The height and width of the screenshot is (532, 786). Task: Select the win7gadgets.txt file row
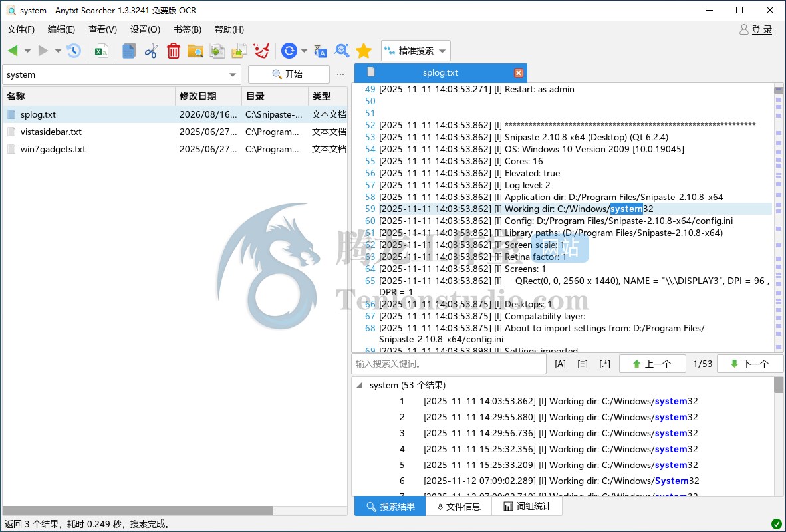tap(175, 149)
